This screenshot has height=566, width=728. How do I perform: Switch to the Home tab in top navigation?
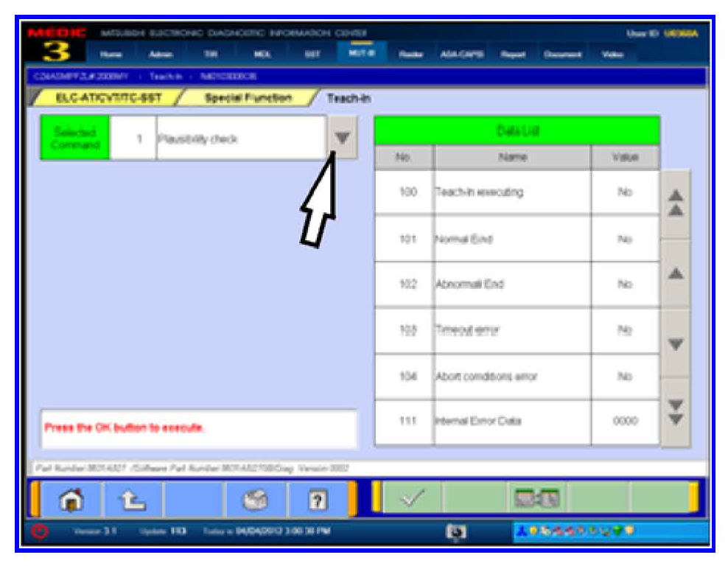tap(111, 54)
